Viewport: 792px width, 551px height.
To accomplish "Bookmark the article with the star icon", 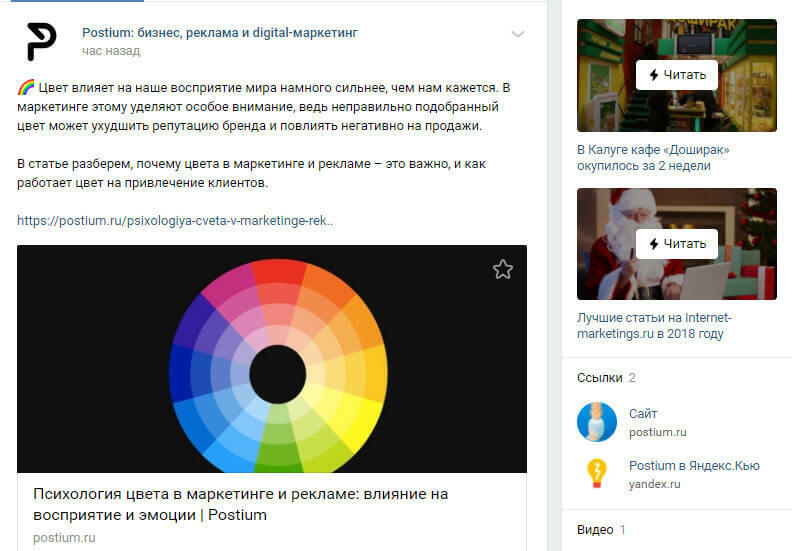I will [503, 269].
